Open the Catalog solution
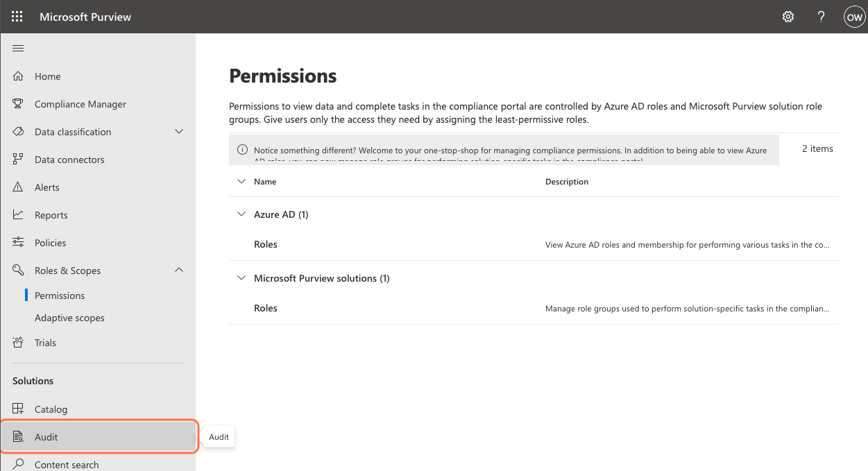 click(x=51, y=409)
